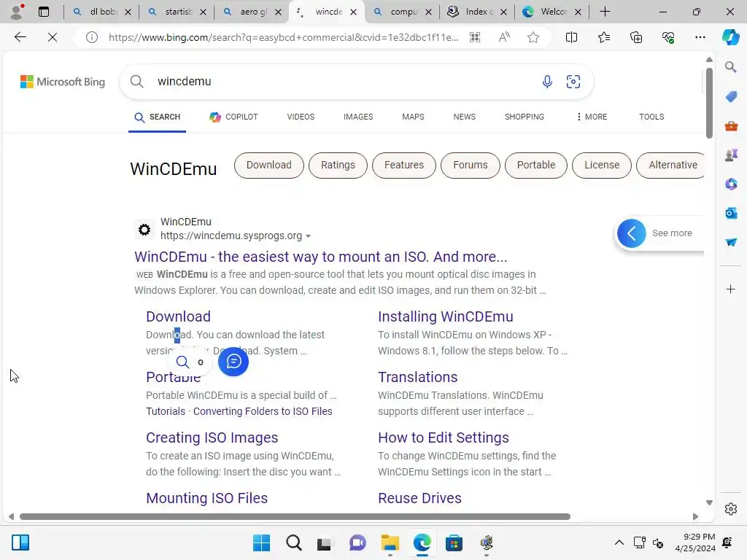Stop page loading with X button
The image size is (747, 560).
tap(53, 37)
